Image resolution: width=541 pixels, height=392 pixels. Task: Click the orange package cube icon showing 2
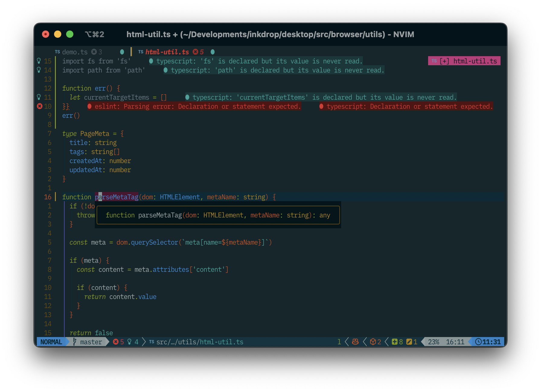[373, 342]
